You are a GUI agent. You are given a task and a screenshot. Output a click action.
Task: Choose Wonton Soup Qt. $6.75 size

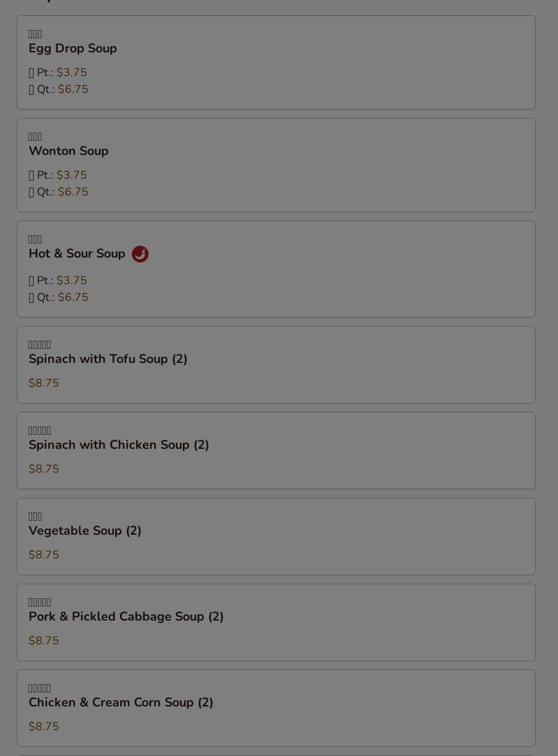59,192
